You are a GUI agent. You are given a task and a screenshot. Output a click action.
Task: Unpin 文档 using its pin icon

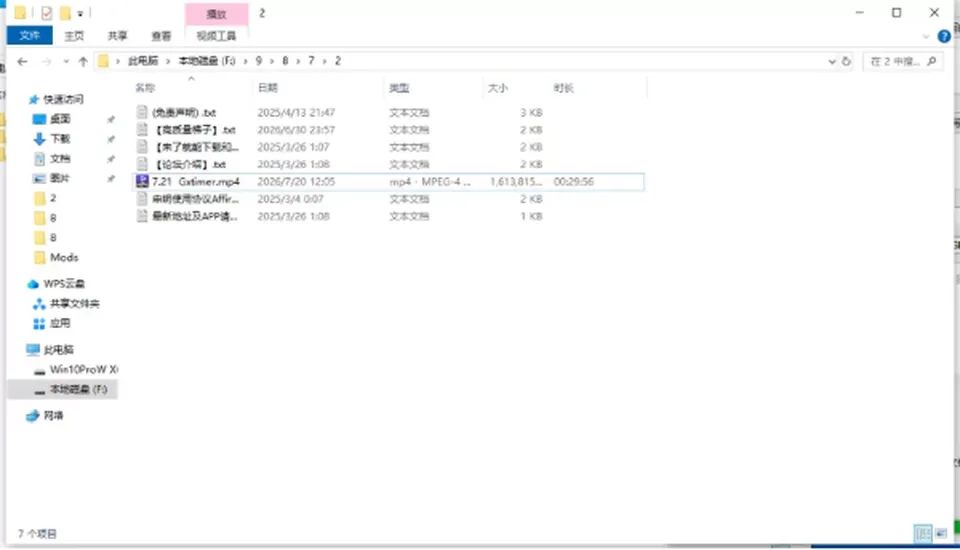coord(111,159)
